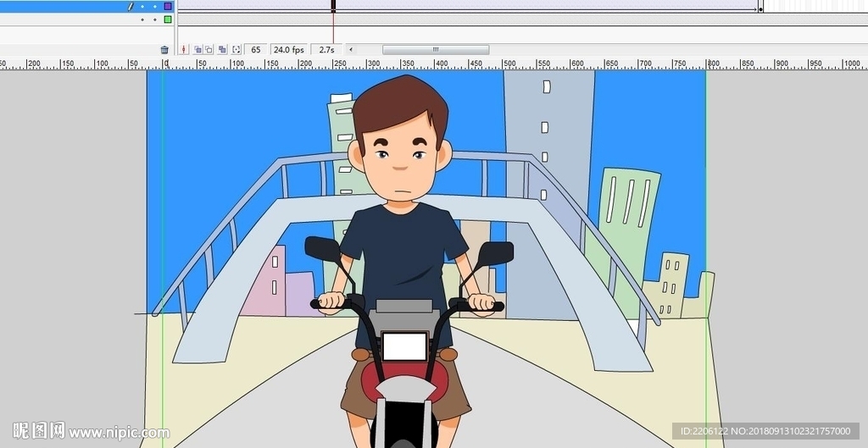Select the boy's head on the stage
The image size is (868, 448).
click(x=400, y=138)
